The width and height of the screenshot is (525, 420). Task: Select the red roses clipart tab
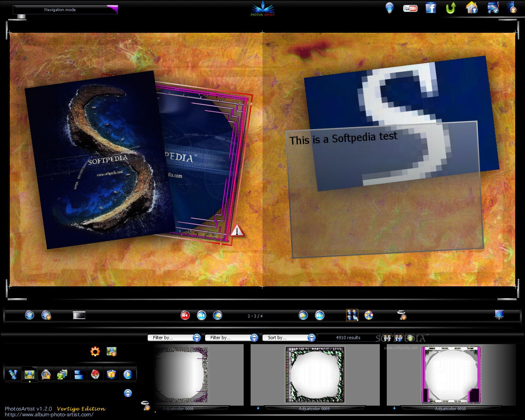tap(95, 374)
